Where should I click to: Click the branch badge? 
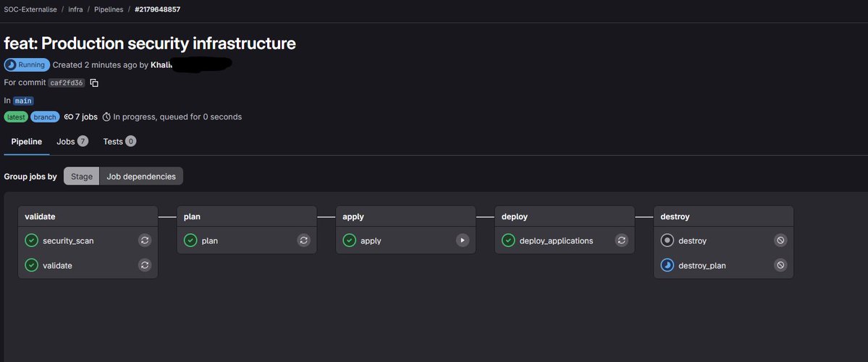click(x=45, y=117)
